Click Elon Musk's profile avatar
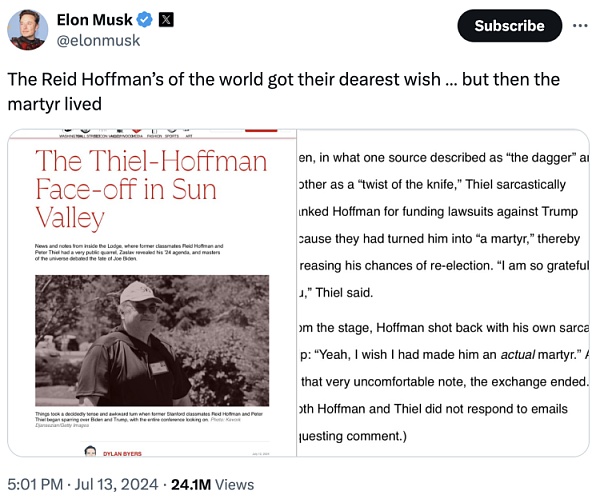Image resolution: width=600 pixels, height=499 pixels. coord(28,29)
